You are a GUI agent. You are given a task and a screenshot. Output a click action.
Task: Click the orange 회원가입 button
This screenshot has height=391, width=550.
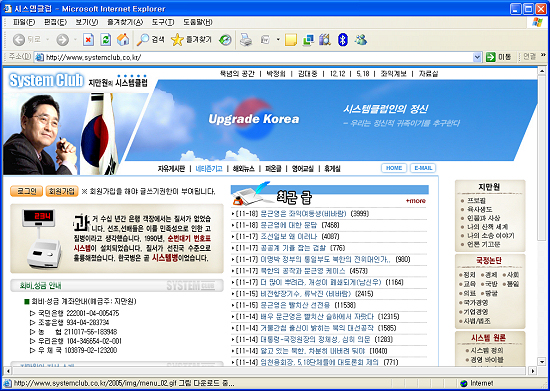[x=62, y=191]
